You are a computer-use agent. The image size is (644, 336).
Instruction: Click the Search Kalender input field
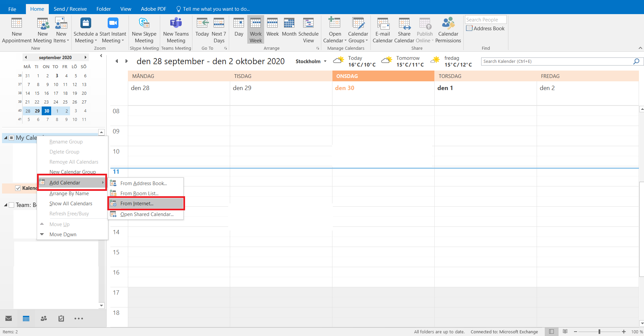[557, 61]
